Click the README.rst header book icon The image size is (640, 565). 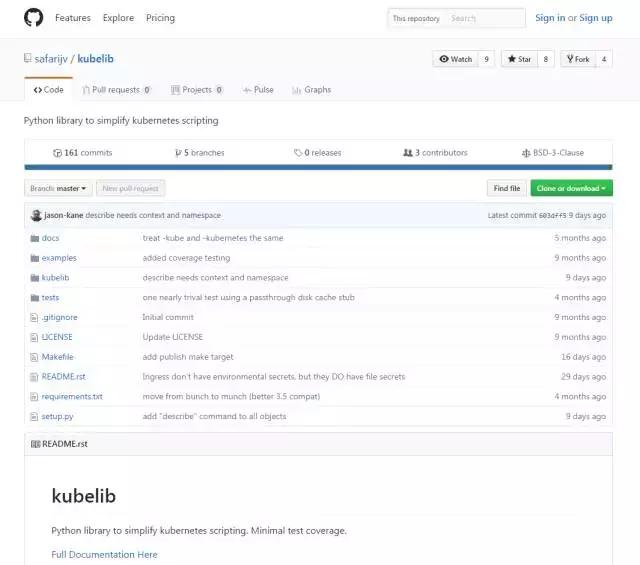(x=36, y=444)
